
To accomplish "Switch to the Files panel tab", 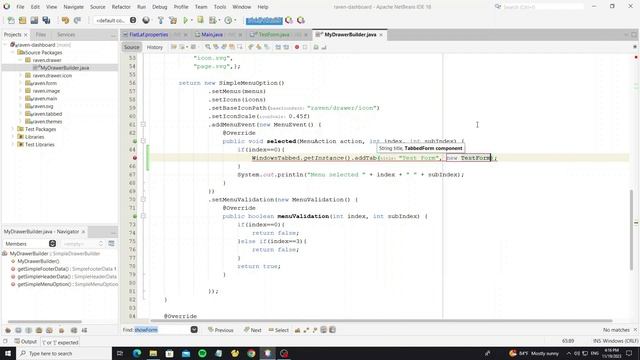I will click(40, 35).
